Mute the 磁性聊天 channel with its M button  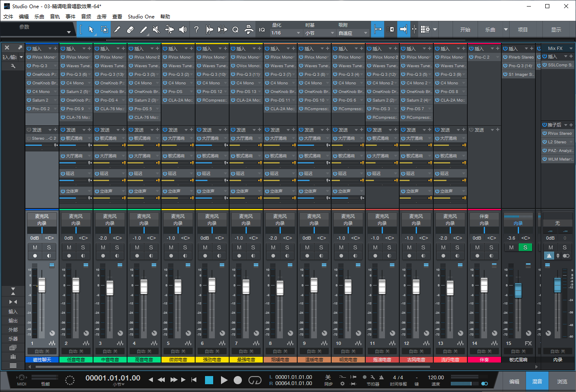pos(35,247)
